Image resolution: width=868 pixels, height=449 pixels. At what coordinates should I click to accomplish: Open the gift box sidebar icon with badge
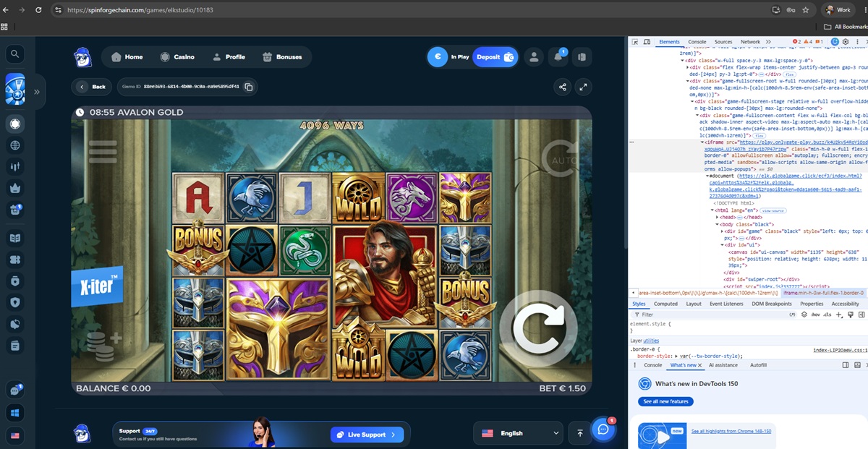coord(15,210)
